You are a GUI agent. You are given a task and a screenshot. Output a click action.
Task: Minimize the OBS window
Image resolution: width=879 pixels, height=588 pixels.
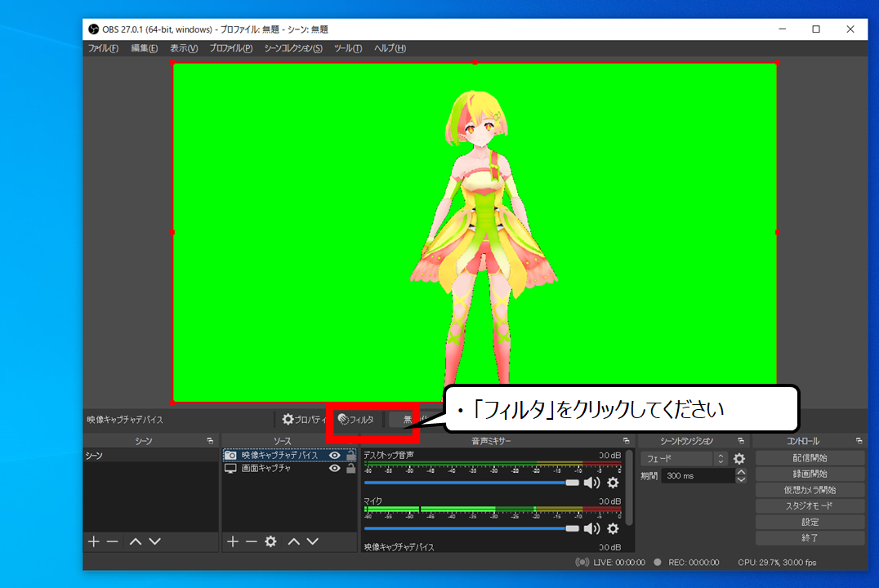pos(782,29)
